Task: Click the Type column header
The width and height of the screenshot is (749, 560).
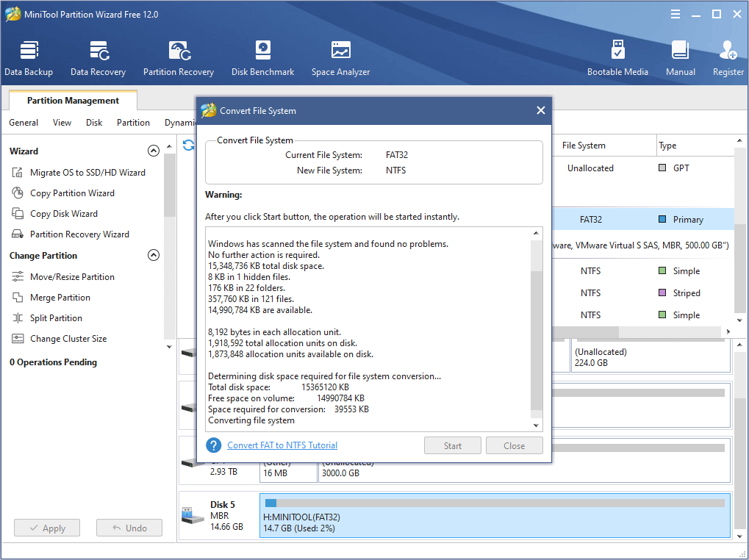Action: [695, 145]
